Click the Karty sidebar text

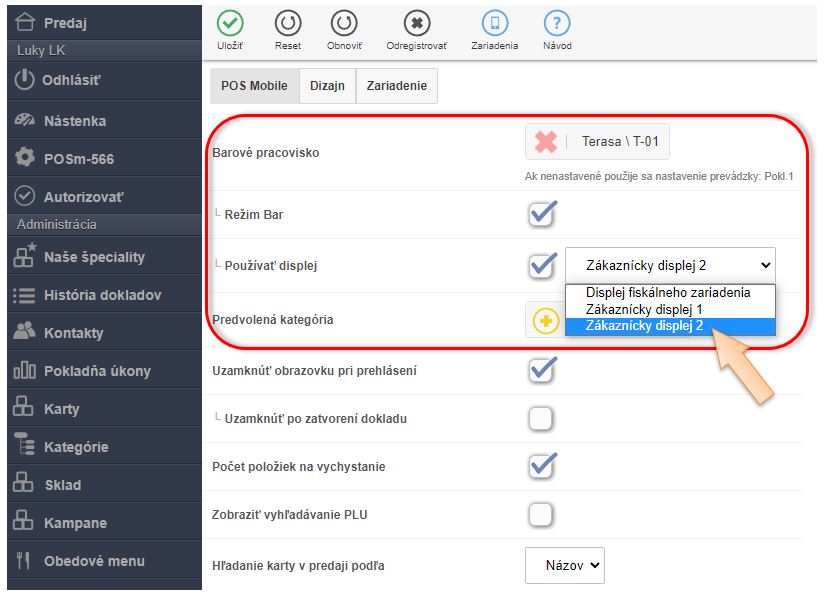tap(62, 409)
